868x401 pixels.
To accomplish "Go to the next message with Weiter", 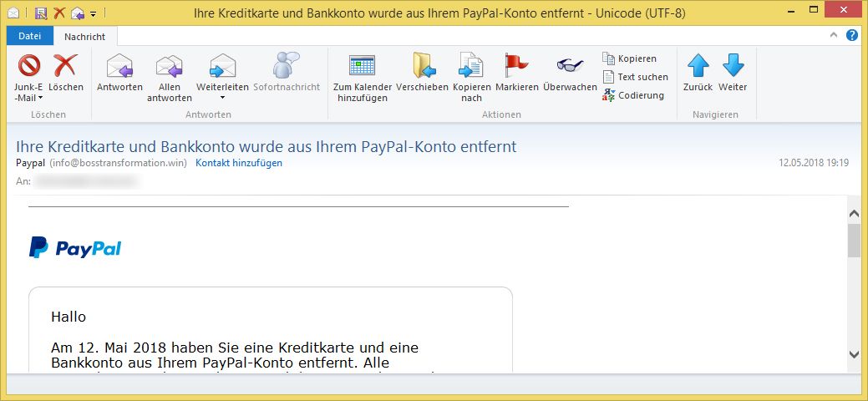I will [733, 66].
